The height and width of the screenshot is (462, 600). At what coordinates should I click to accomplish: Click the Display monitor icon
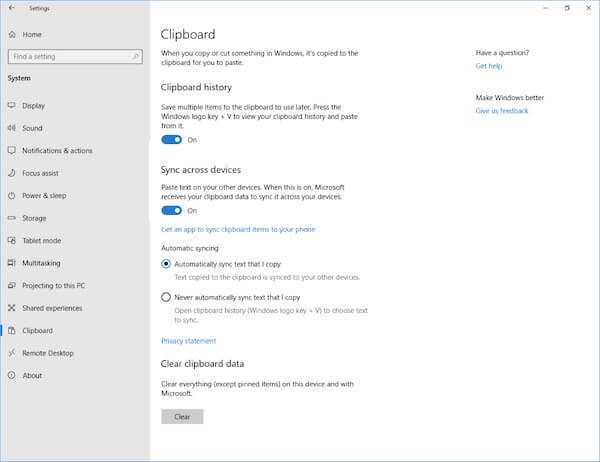(12, 105)
